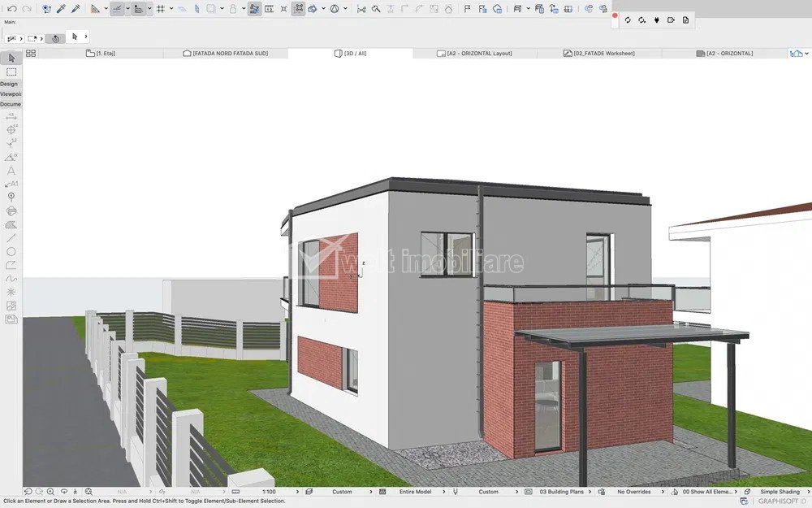The height and width of the screenshot is (508, 812).
Task: Choose the Text tool in the toolbox
Action: click(11, 171)
